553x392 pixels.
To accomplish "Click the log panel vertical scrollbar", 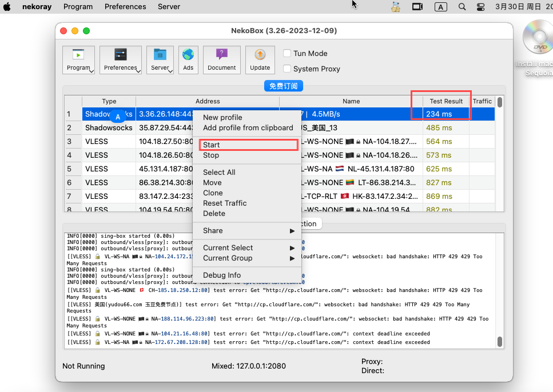I will click(500, 342).
